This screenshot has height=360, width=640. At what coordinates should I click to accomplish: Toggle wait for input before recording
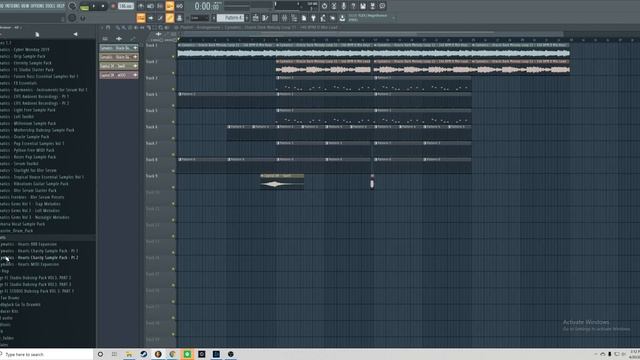pyautogui.click(x=150, y=6)
